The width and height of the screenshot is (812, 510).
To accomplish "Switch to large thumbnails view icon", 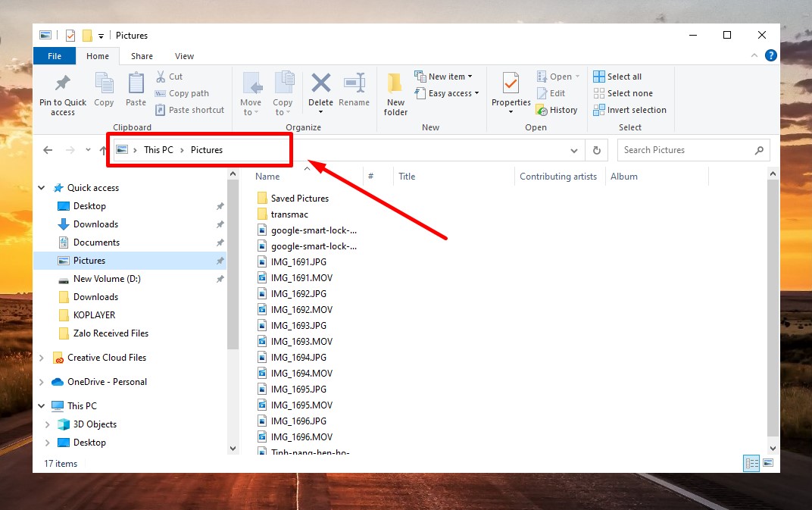I will pyautogui.click(x=767, y=463).
